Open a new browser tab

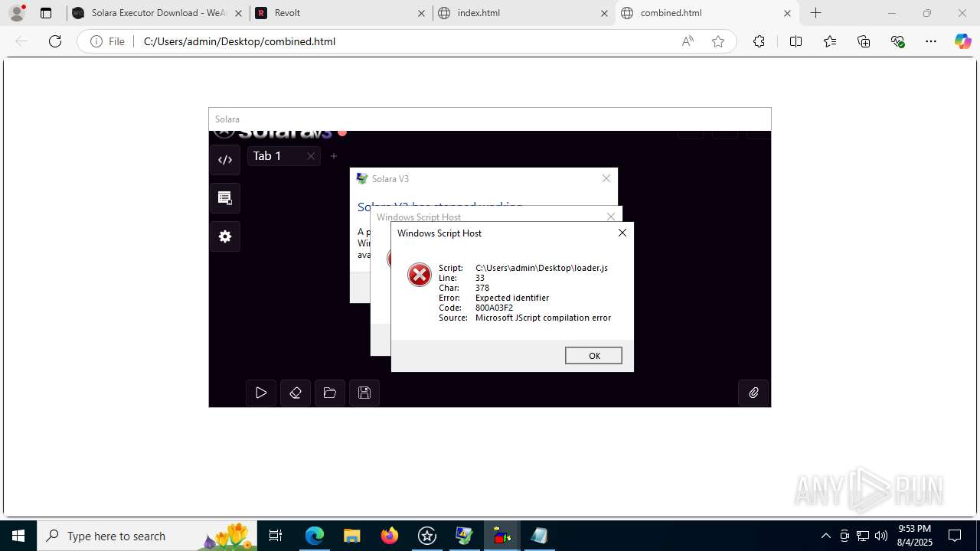tap(816, 13)
